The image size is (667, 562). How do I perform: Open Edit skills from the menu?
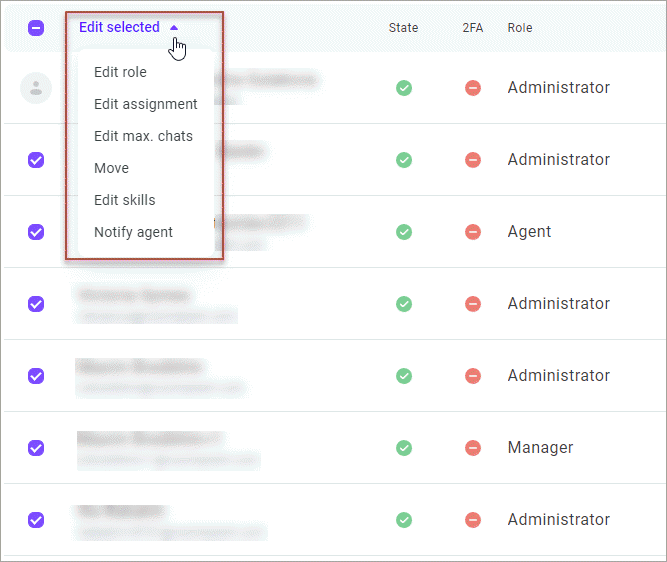tap(125, 200)
